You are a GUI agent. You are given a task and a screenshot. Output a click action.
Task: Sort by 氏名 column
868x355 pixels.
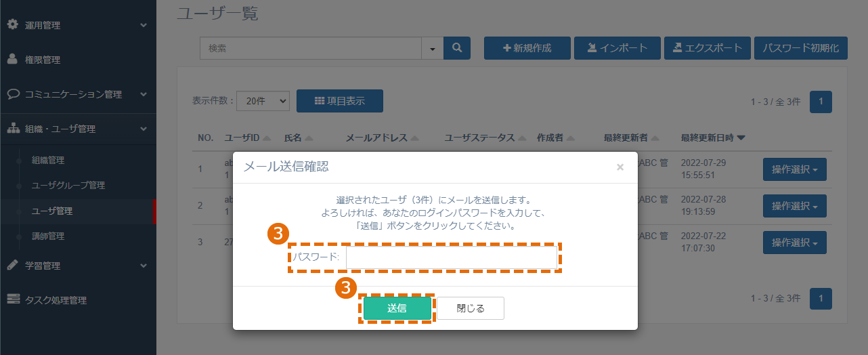point(298,138)
